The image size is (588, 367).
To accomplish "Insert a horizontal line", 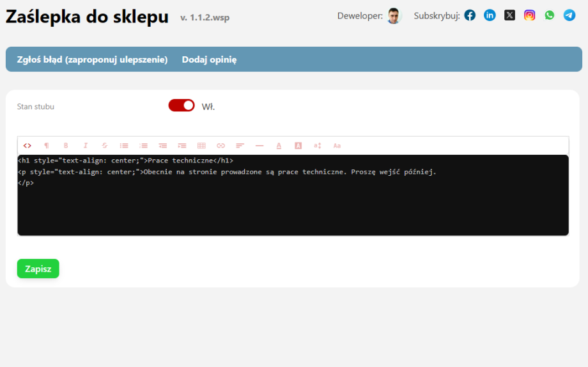I will (259, 146).
